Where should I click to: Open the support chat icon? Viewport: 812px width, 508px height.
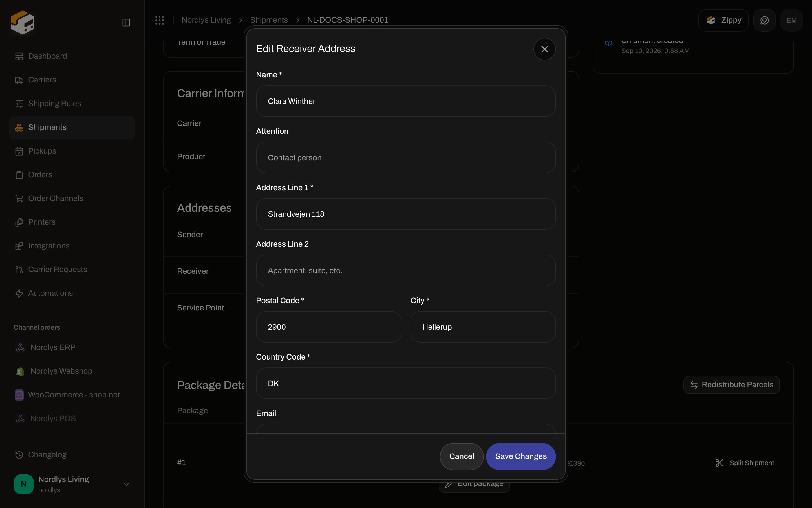tap(764, 21)
